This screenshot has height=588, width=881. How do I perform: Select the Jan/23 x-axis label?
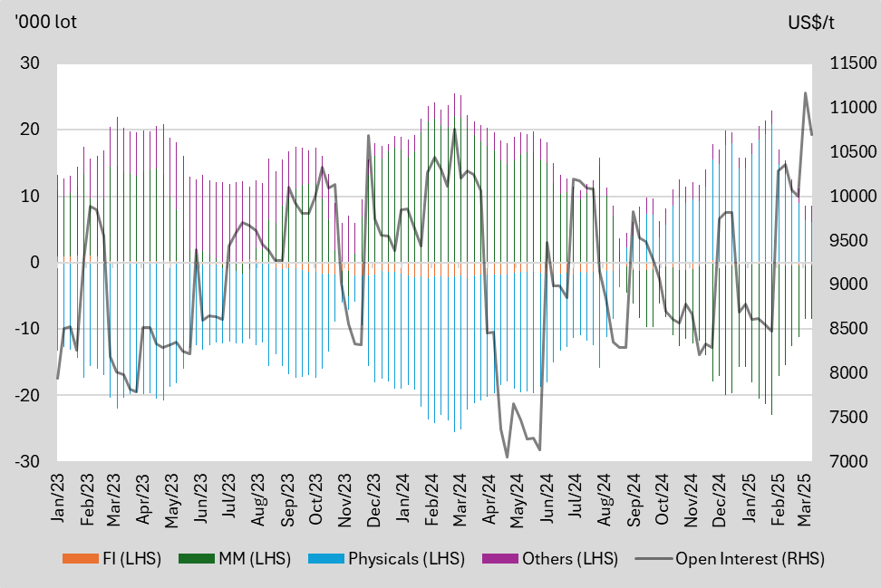(57, 501)
